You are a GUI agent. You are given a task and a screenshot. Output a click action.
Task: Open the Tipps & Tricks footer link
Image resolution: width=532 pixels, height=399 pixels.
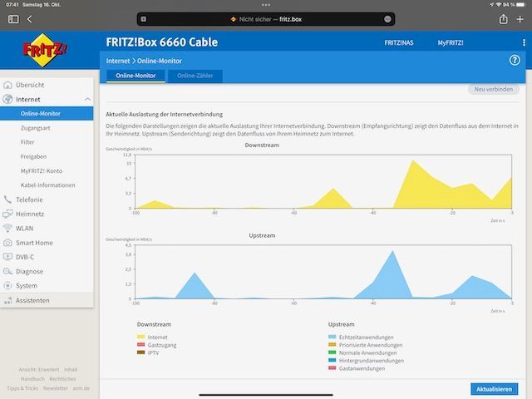(x=22, y=388)
